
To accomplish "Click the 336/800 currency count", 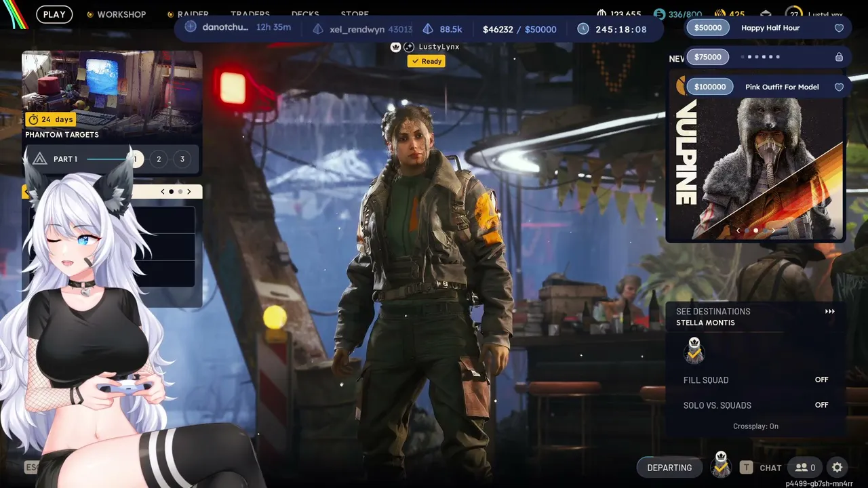I will (x=686, y=14).
